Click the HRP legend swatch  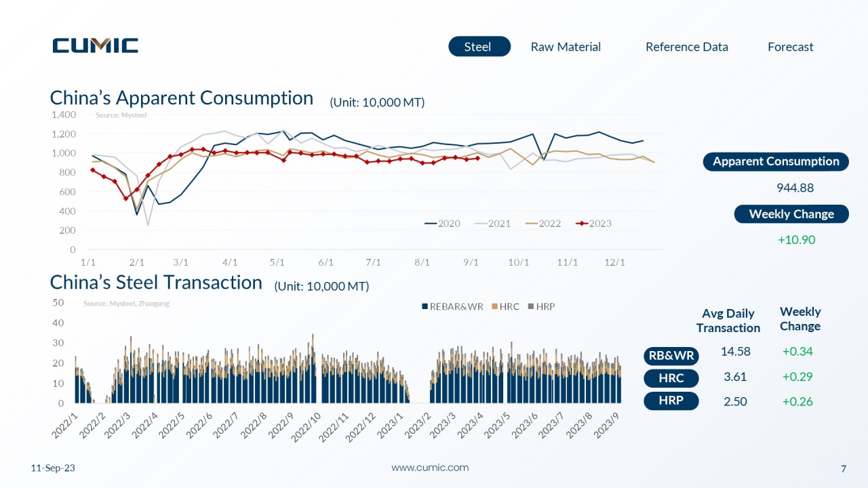point(531,307)
